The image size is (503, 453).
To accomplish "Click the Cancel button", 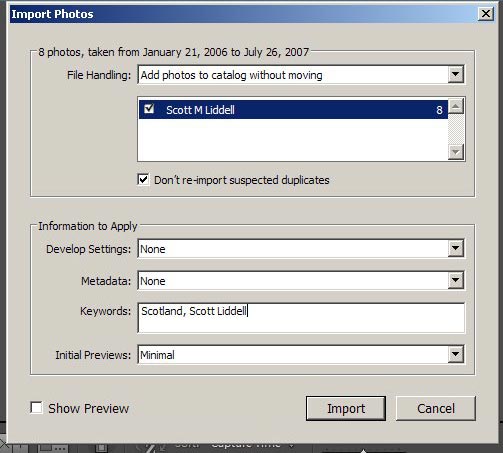I will (x=436, y=408).
